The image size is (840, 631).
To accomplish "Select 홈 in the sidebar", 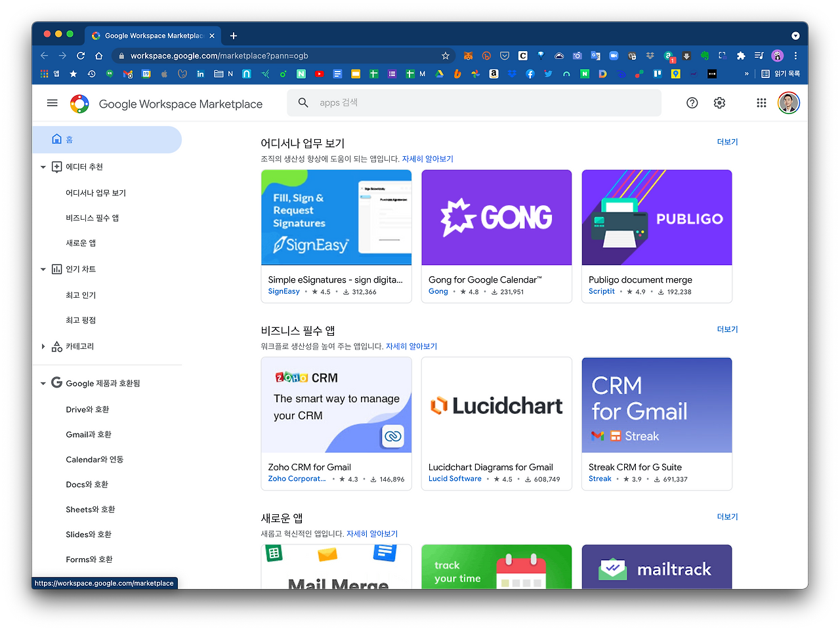I will point(107,140).
